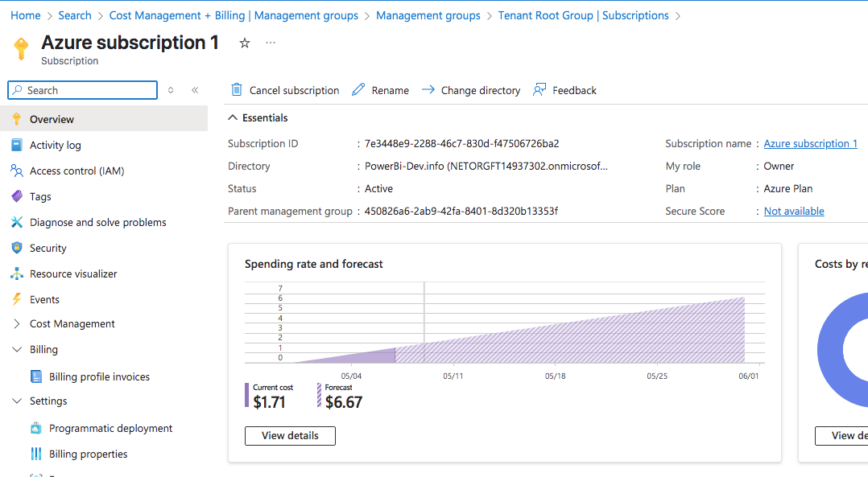This screenshot has height=477, width=868.
Task: Click the Current cost purple legend swatch
Action: tap(247, 395)
